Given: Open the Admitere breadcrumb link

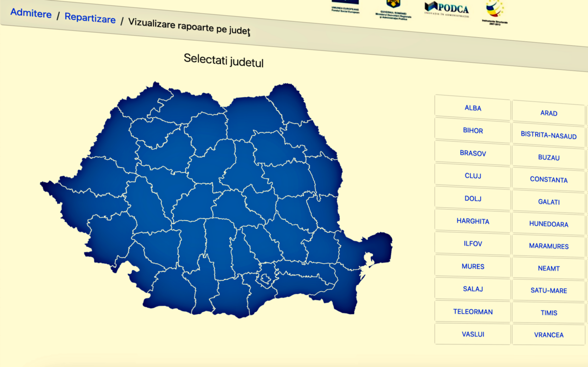Looking at the screenshot, I should pyautogui.click(x=31, y=13).
